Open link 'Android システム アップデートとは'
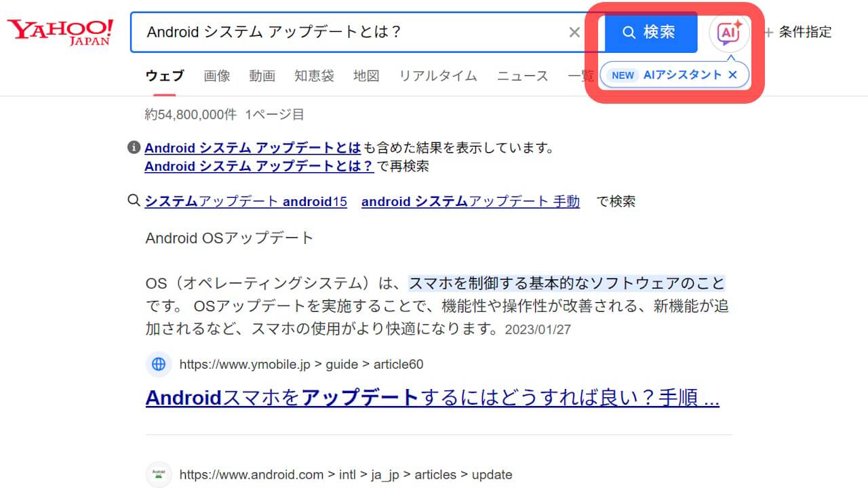The image size is (868, 488). click(253, 148)
